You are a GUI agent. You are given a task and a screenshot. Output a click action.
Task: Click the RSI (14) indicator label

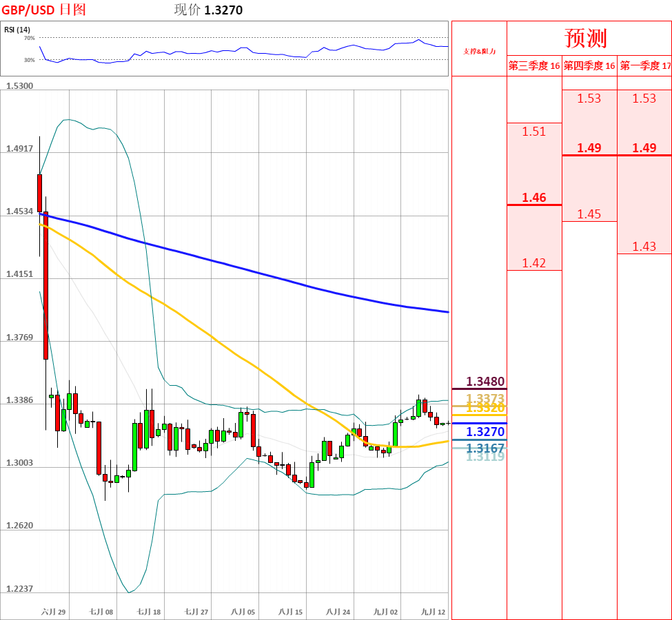tap(17, 30)
